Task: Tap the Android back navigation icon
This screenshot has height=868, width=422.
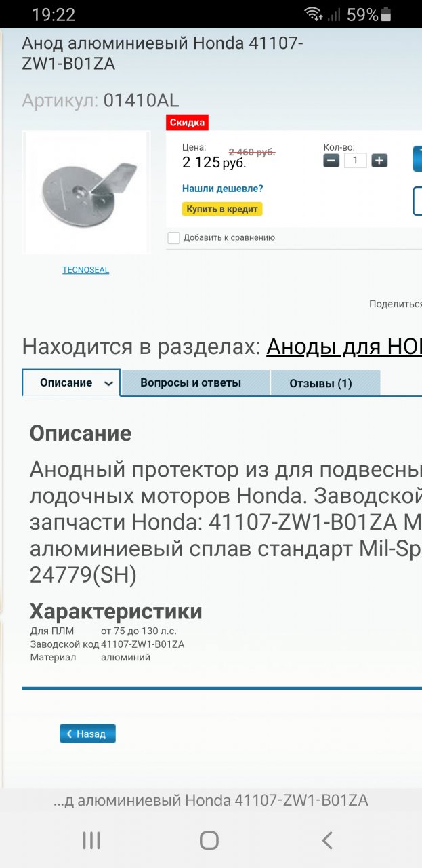Action: tap(327, 841)
